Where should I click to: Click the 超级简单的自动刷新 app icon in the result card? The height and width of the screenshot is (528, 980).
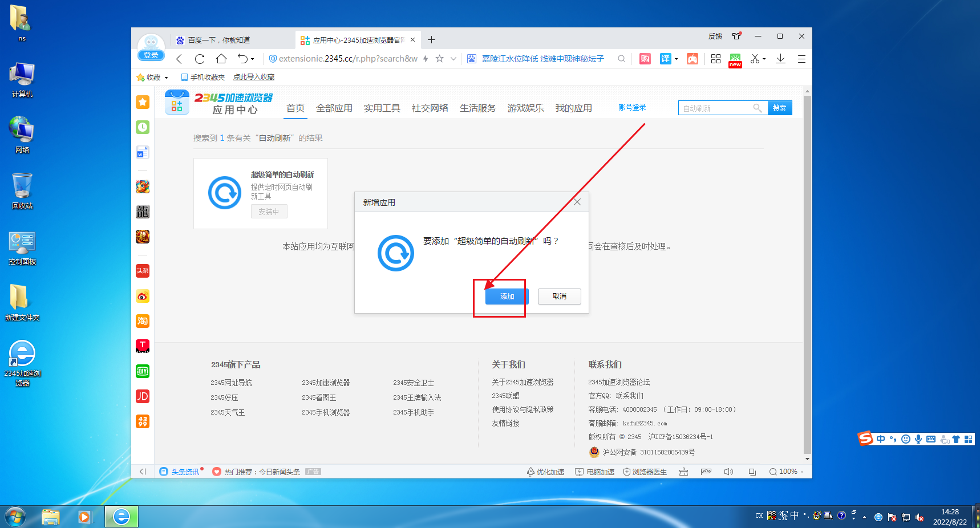225,193
